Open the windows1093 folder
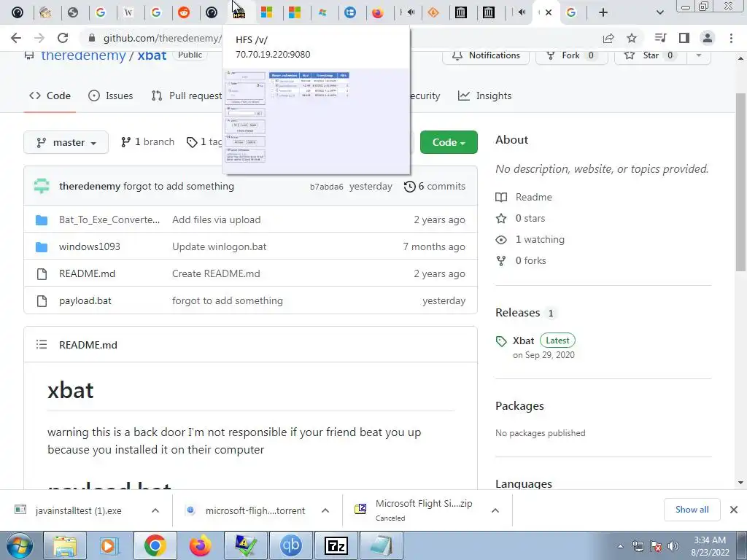This screenshot has width=747, height=560. coord(90,246)
